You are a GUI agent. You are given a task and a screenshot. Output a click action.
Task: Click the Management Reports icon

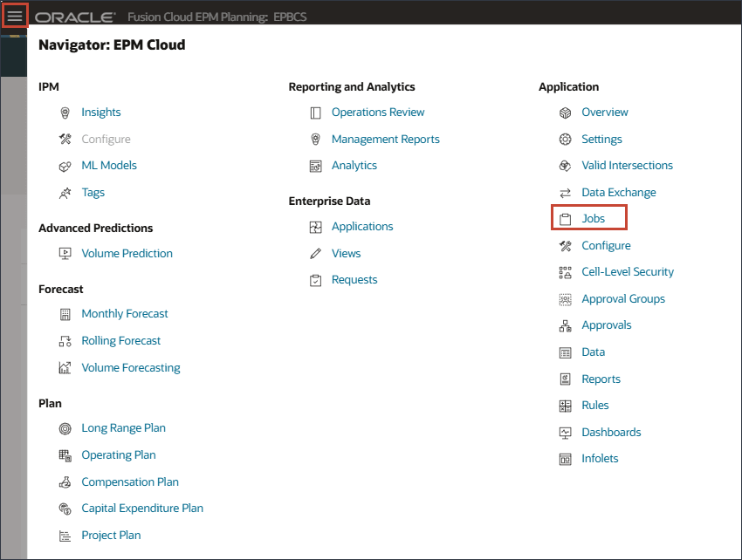tap(315, 139)
